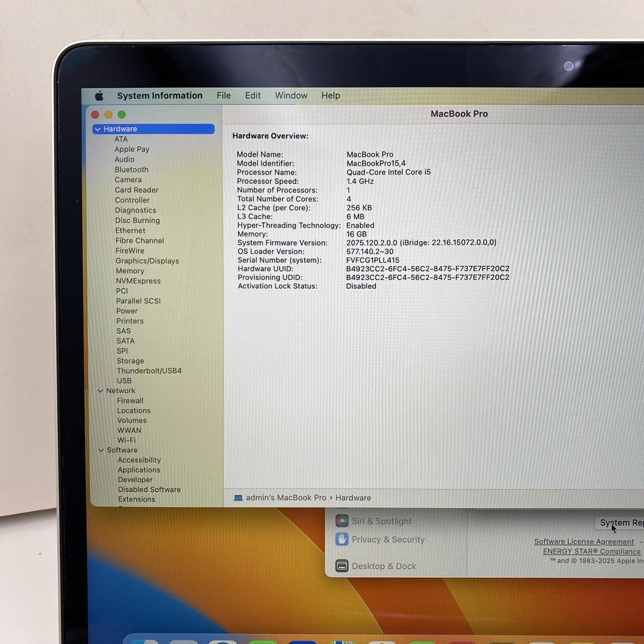Select Parallel SCSI in the sidebar
The image size is (644, 644).
(x=138, y=301)
